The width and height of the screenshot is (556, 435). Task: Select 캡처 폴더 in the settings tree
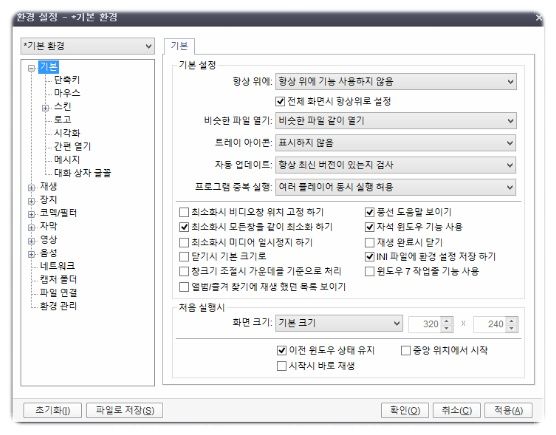tap(58, 279)
